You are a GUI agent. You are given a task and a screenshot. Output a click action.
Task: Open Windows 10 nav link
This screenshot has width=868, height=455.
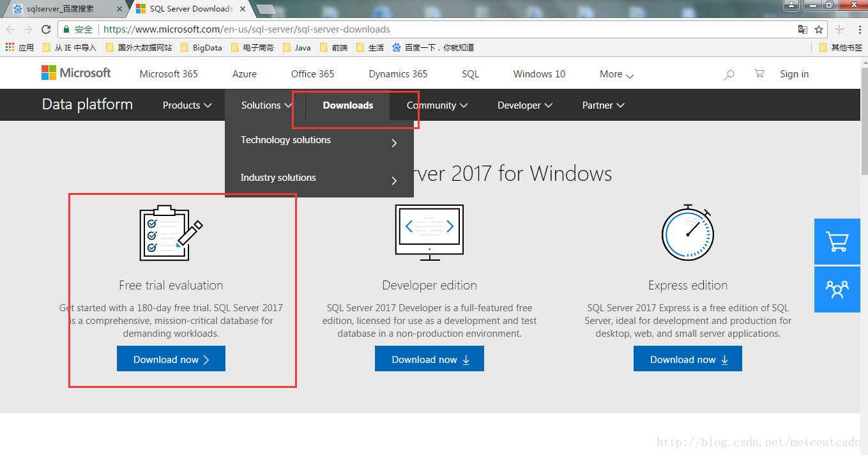[539, 74]
